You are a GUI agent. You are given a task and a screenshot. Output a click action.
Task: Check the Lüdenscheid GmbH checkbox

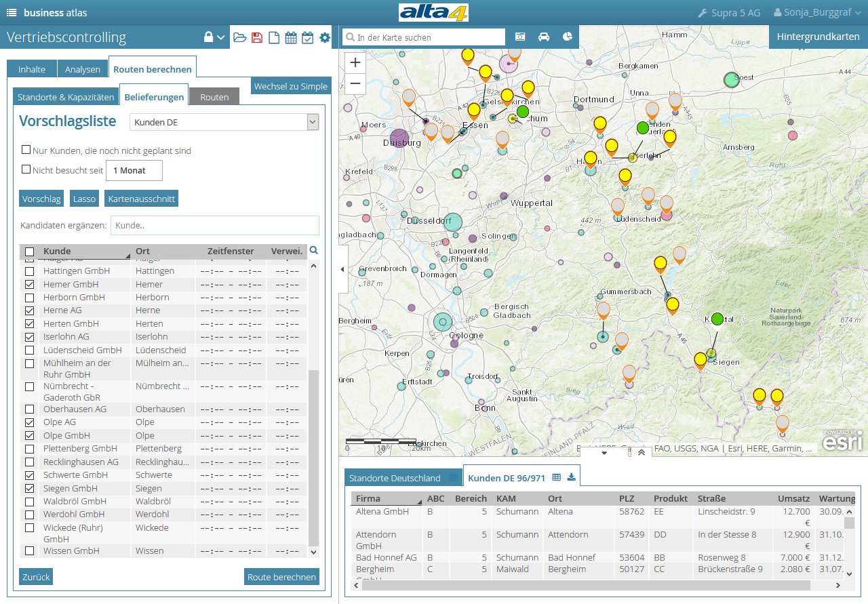29,350
